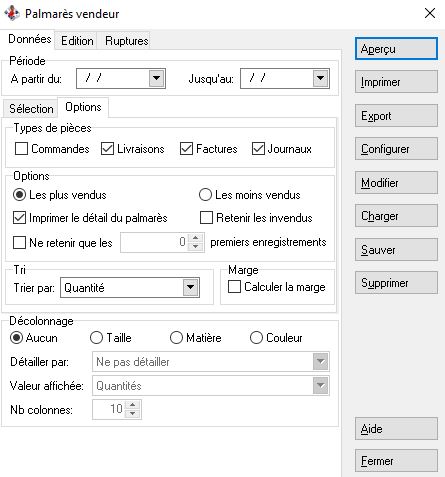445x477 pixels.
Task: Open the Ruptures tab
Action: pos(126,41)
